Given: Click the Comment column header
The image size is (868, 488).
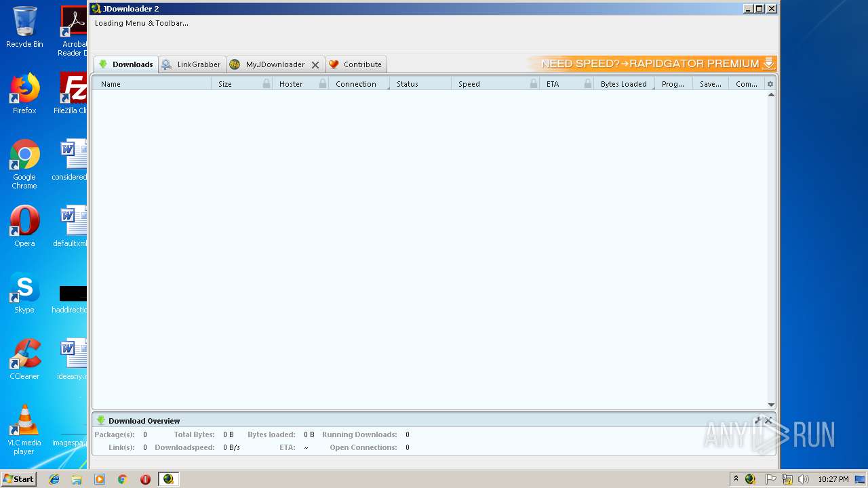Looking at the screenshot, I should (x=747, y=84).
